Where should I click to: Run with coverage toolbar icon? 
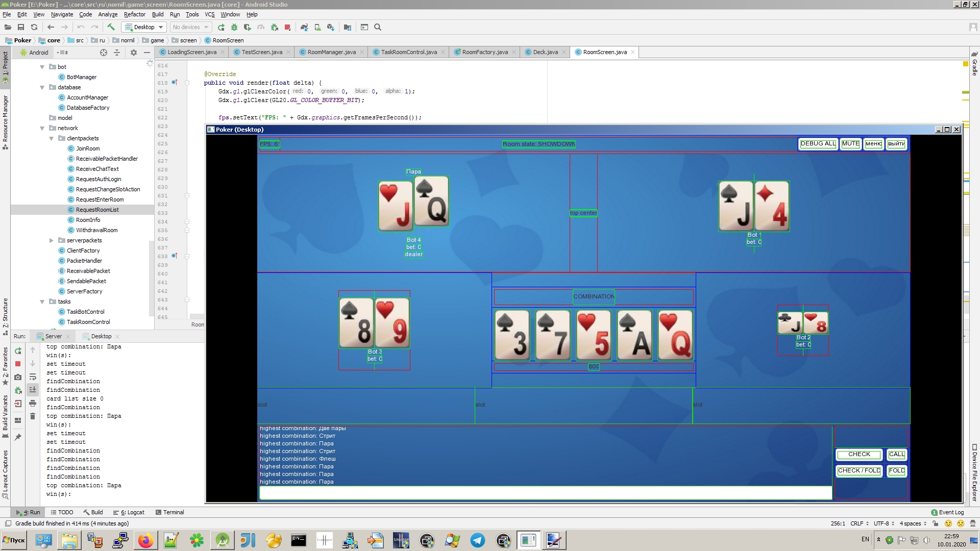248,27
